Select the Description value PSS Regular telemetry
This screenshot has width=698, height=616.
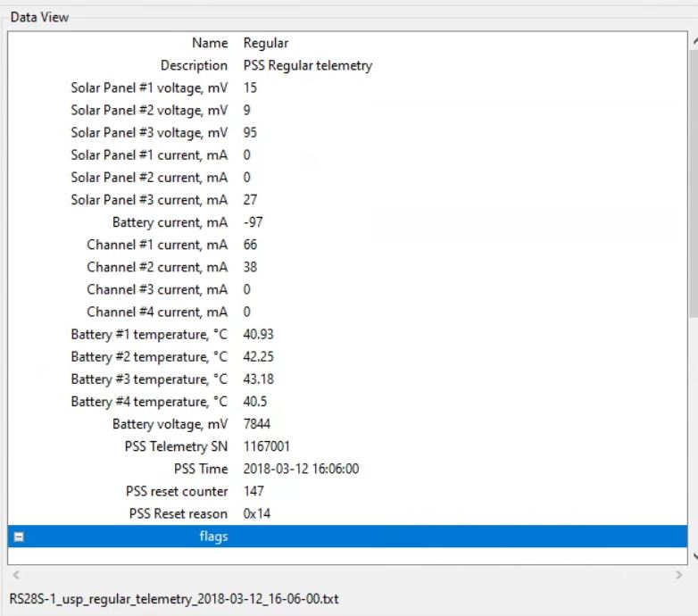point(307,65)
